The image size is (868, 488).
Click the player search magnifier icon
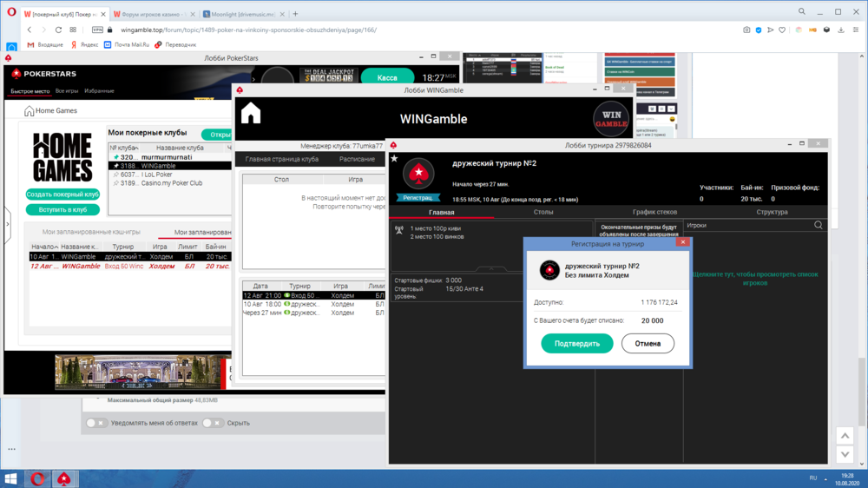(818, 226)
